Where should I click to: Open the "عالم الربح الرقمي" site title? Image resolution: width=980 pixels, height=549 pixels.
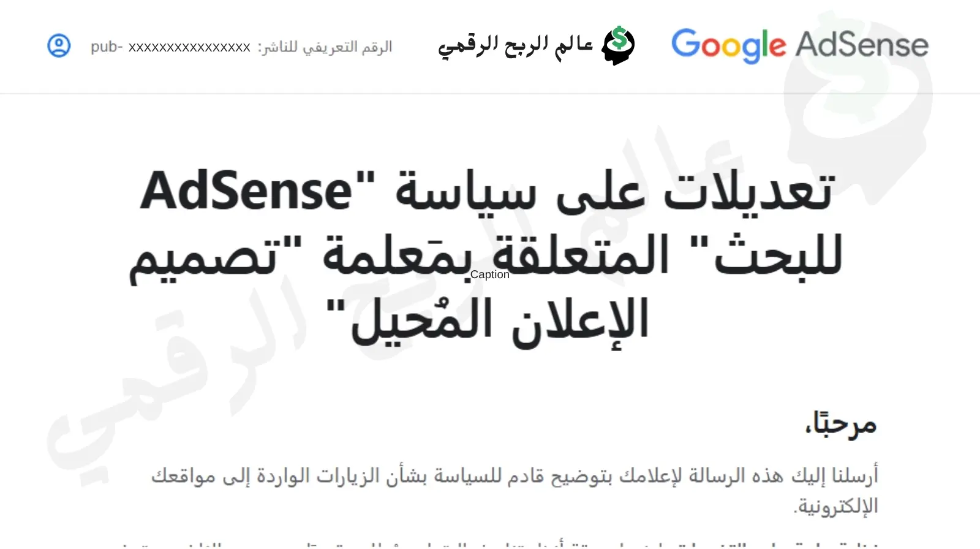(x=515, y=45)
